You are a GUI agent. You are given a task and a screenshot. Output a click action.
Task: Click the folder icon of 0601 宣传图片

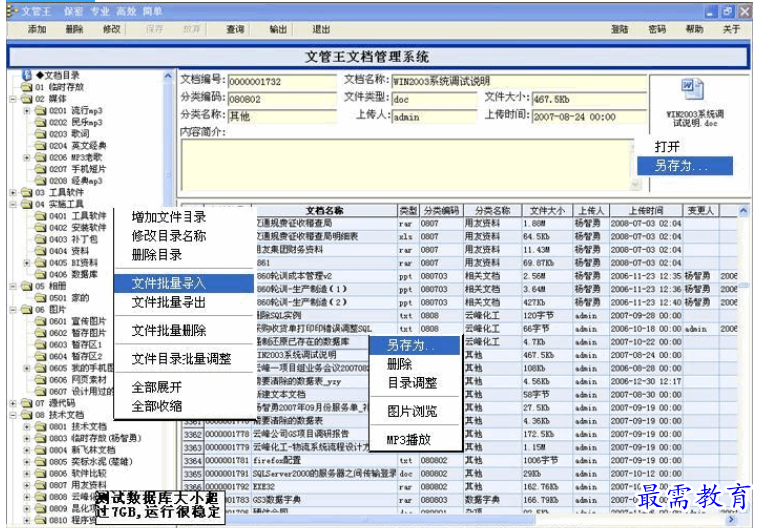pos(41,321)
